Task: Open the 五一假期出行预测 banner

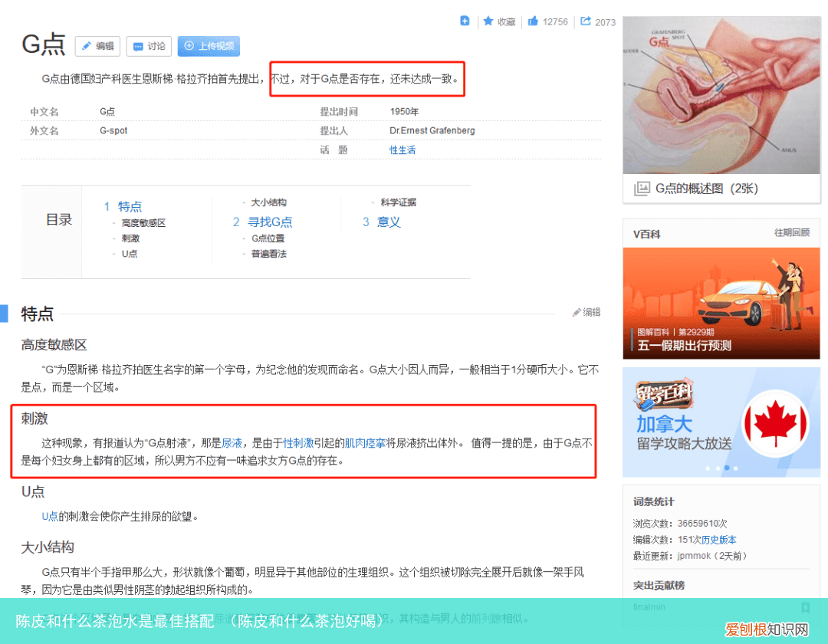Action: [x=721, y=304]
